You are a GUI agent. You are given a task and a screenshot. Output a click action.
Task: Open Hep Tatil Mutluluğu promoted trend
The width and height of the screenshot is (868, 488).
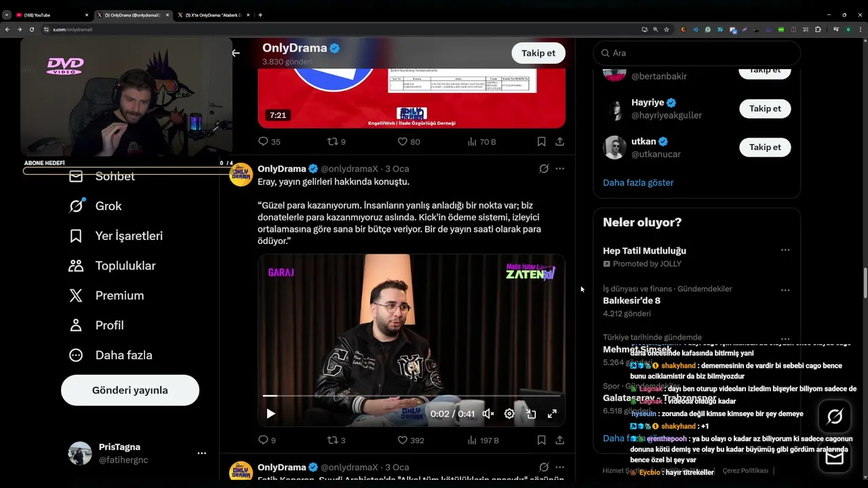644,251
